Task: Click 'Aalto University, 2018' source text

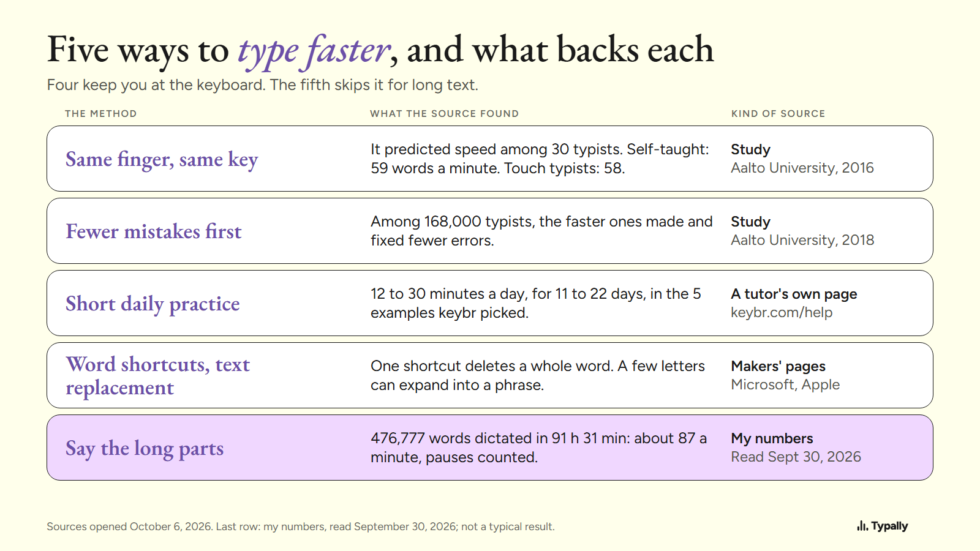Action: [x=802, y=240]
